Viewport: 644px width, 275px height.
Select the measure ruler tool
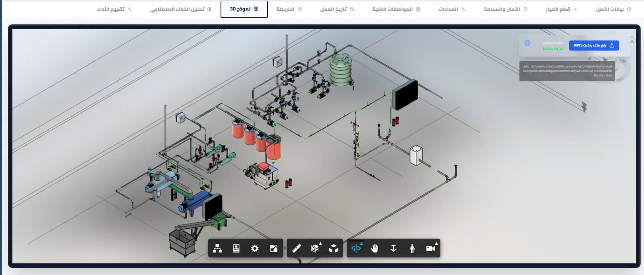tap(297, 248)
